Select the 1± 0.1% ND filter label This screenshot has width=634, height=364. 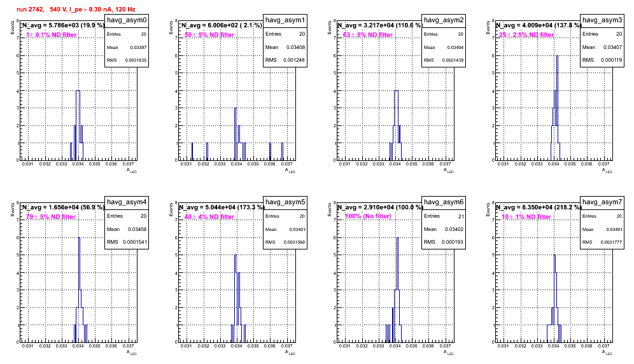point(52,35)
